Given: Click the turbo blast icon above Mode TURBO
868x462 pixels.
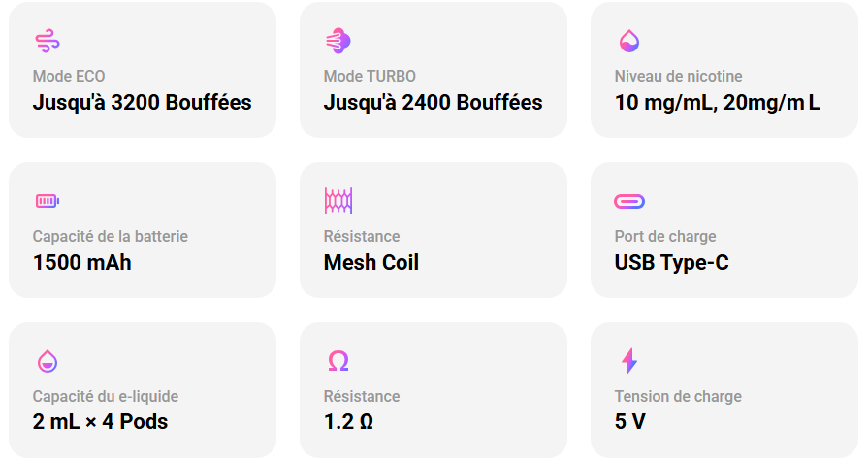Looking at the screenshot, I should tap(338, 41).
